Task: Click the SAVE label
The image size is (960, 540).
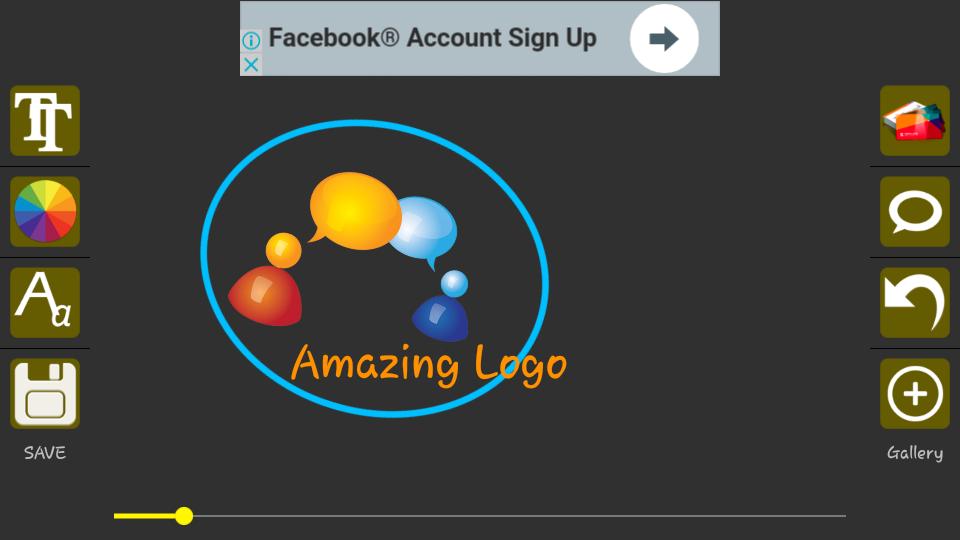Action: pos(45,452)
